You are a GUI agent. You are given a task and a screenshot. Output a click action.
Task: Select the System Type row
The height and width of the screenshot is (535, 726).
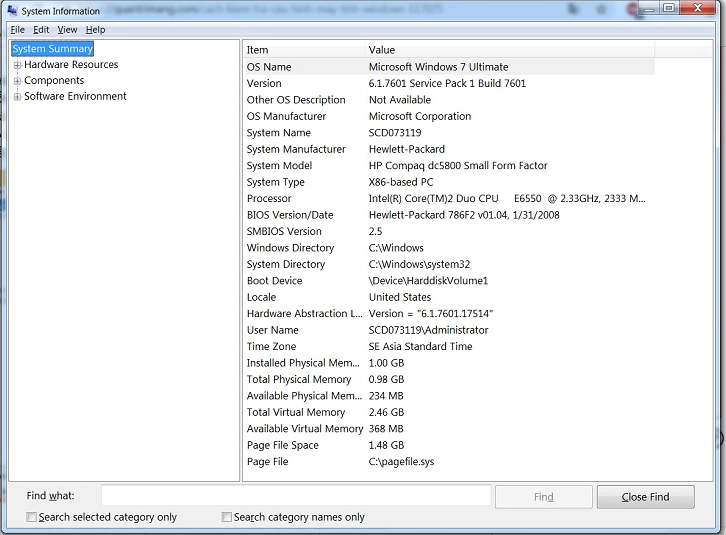tap(449, 182)
